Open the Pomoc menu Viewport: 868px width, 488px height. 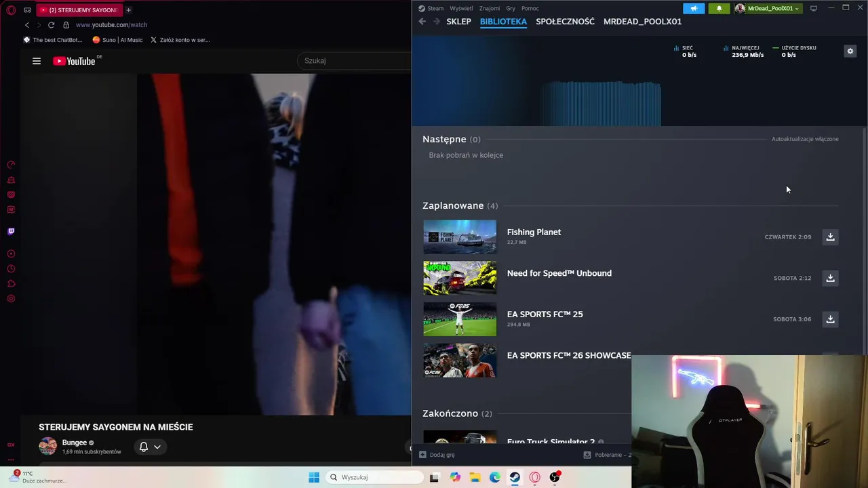point(530,8)
